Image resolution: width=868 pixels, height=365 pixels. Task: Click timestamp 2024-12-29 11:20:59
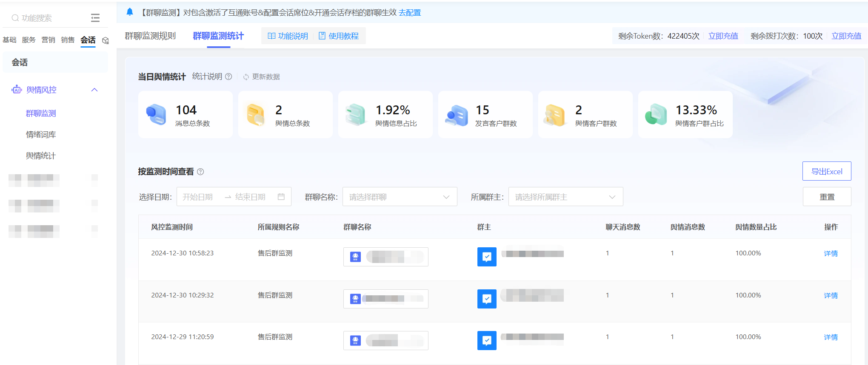click(183, 337)
